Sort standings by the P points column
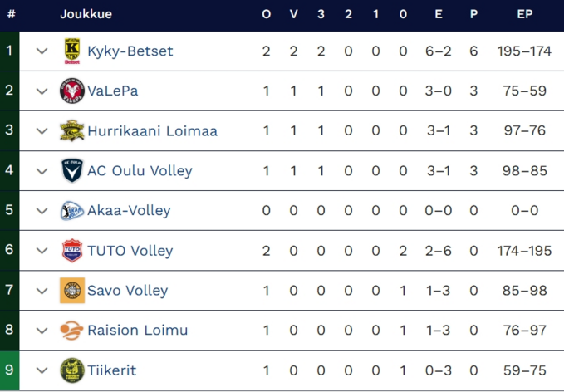 (x=473, y=14)
